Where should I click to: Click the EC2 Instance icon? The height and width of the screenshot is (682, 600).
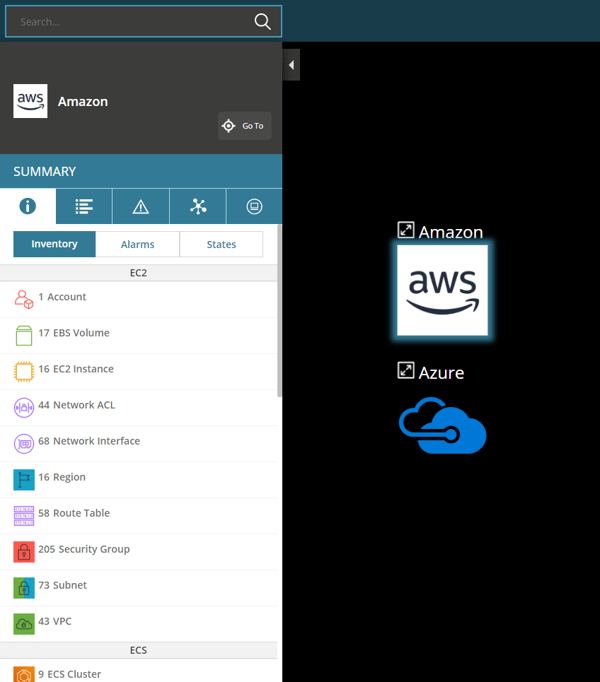[x=24, y=371]
